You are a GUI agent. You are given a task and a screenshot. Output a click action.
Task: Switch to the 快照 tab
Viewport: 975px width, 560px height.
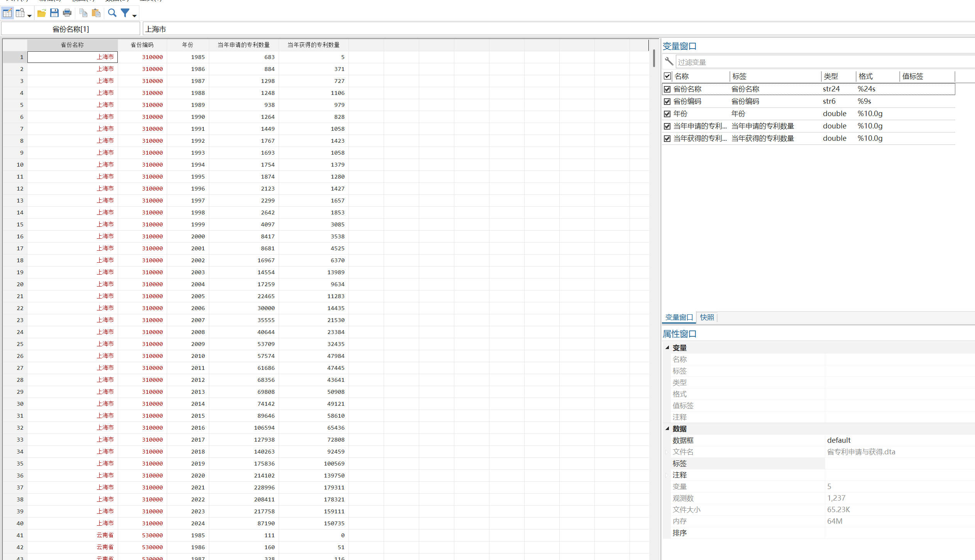707,317
